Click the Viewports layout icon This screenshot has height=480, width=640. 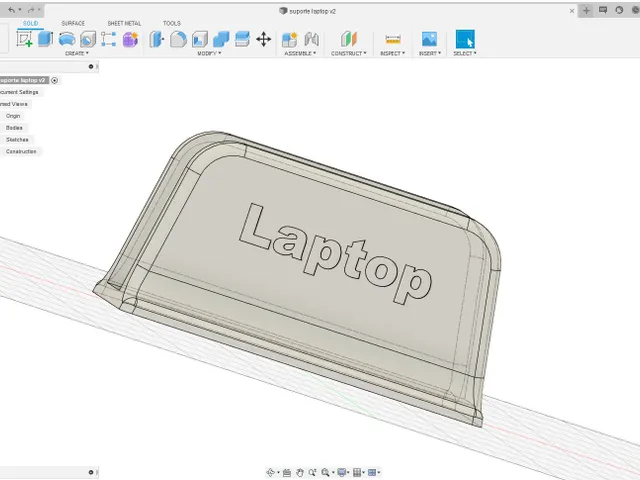point(372,473)
